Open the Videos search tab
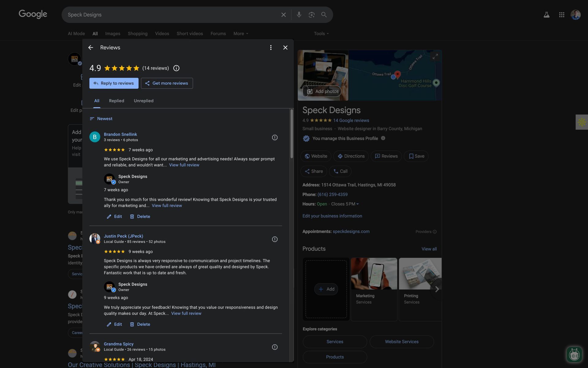Image resolution: width=588 pixels, height=368 pixels. tap(162, 34)
